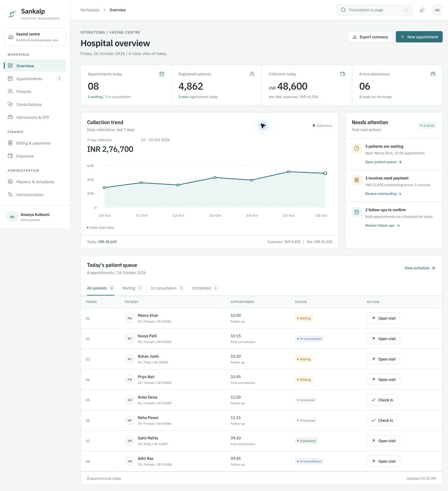The height and width of the screenshot is (491, 448).
Task: Select the 15 Oct data point on chart
Action: pyautogui.click(x=288, y=172)
